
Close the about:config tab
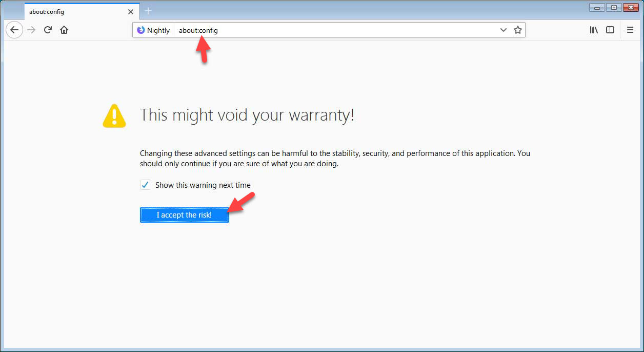pos(131,11)
